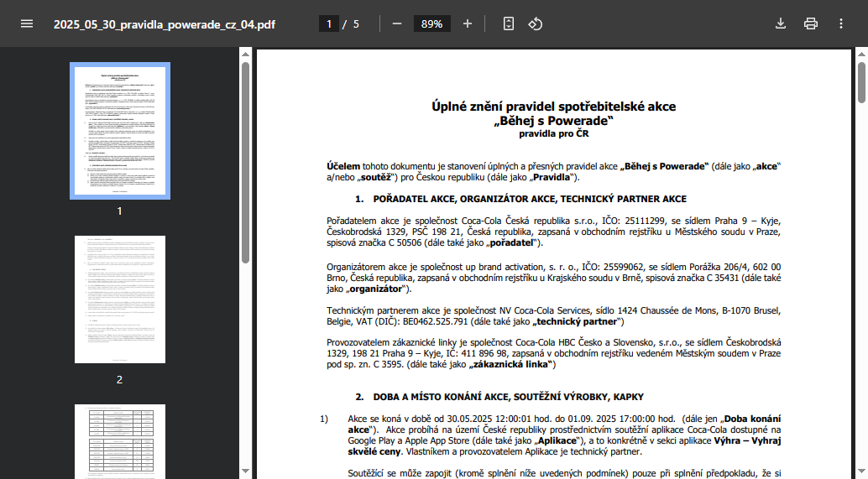The image size is (868, 479).
Task: Click thumbnail panel scroll up arrow
Action: click(245, 54)
